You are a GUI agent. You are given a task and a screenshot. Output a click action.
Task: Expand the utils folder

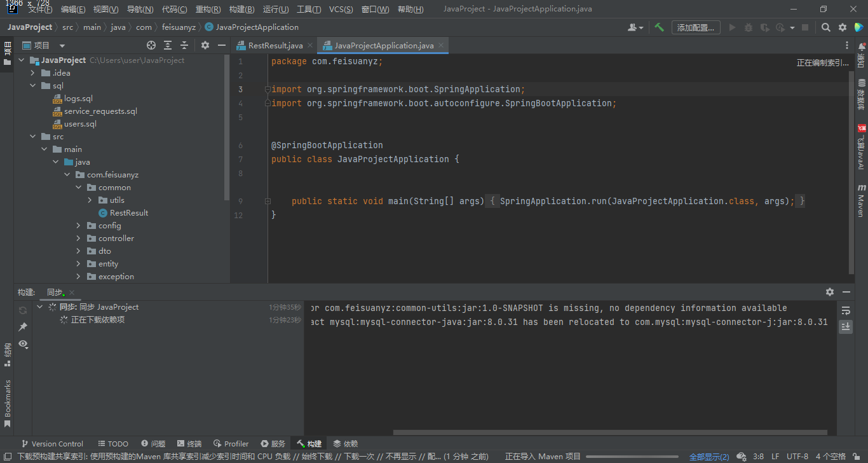click(x=90, y=200)
